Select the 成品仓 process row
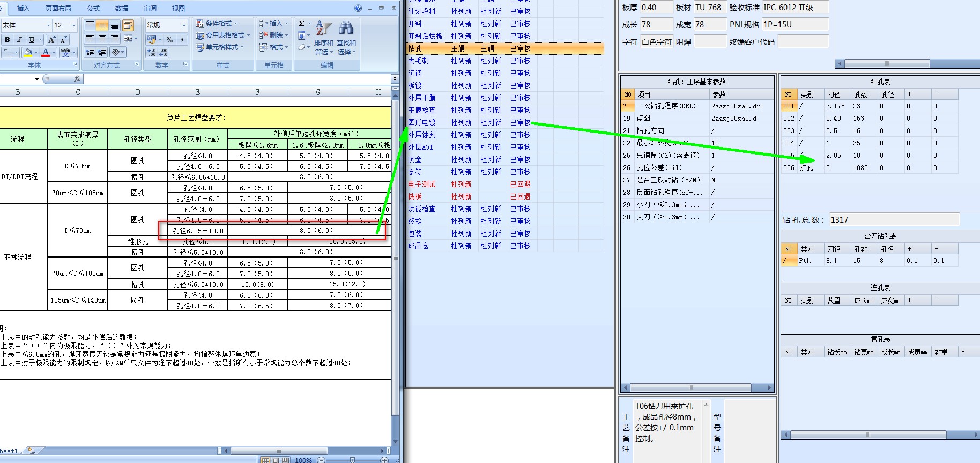 coord(505,246)
